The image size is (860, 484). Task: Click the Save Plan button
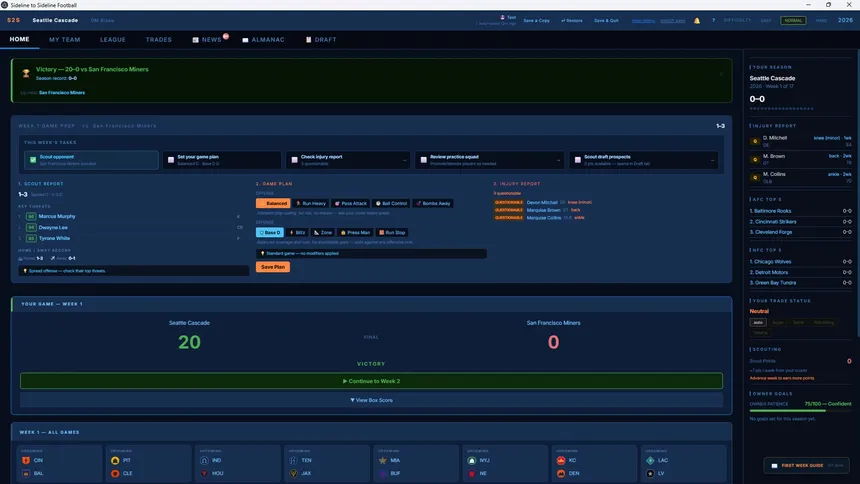click(273, 267)
